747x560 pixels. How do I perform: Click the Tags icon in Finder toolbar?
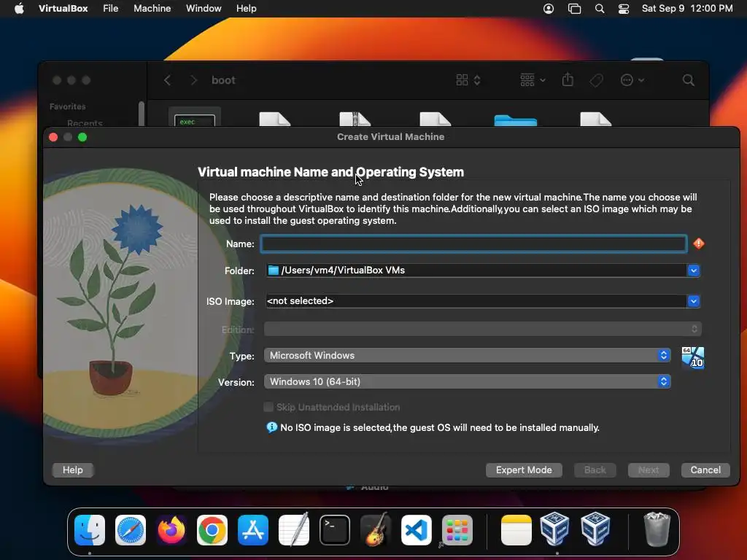tap(597, 80)
